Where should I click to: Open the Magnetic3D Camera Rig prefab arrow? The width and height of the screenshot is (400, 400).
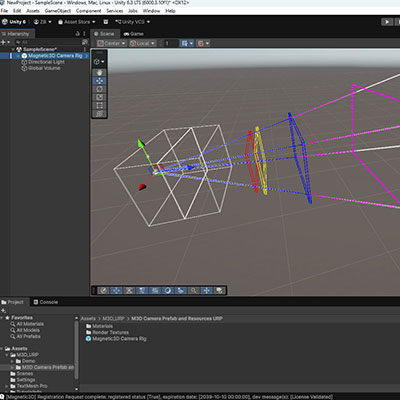87,56
